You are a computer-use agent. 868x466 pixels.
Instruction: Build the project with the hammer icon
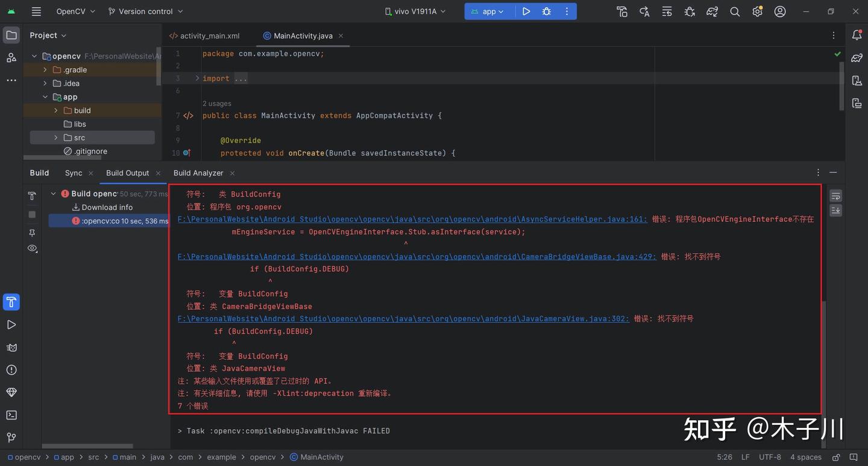coord(621,11)
